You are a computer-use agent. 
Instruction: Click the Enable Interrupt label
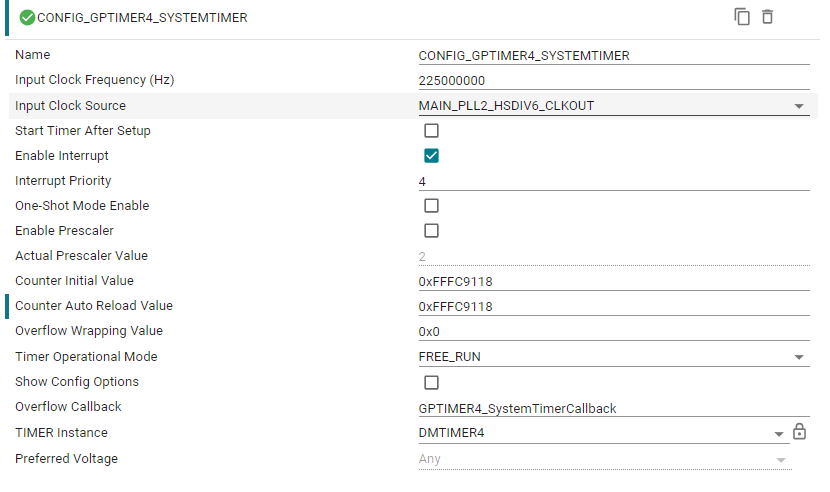[x=62, y=155]
